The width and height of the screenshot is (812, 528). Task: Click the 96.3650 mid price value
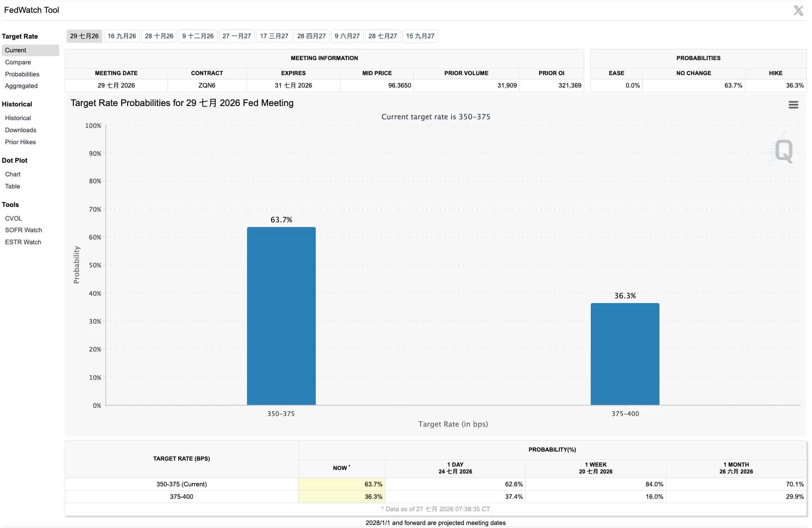click(x=400, y=85)
